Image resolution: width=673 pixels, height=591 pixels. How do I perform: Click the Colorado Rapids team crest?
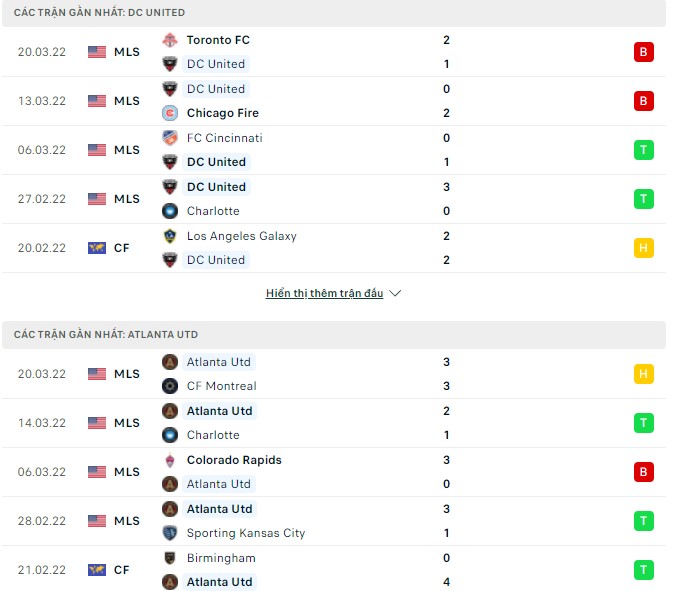pyautogui.click(x=169, y=460)
